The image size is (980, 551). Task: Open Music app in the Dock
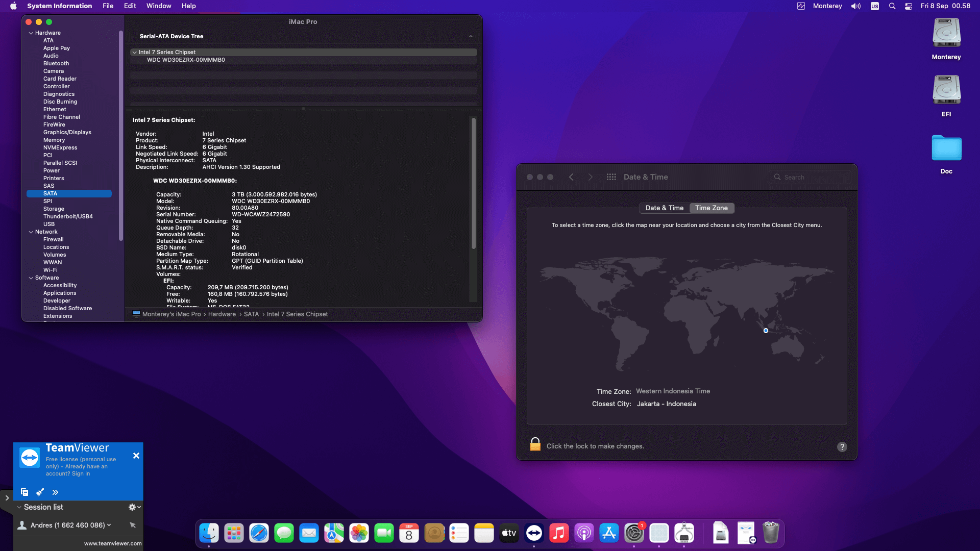click(x=559, y=533)
